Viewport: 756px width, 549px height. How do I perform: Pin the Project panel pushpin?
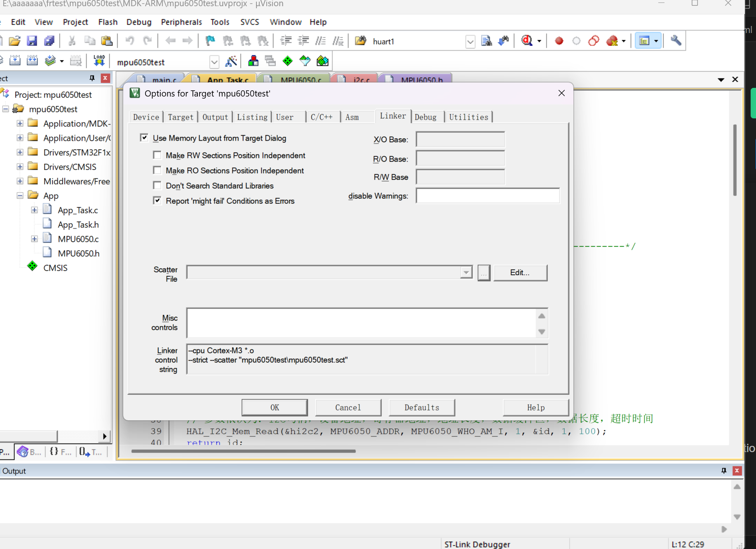(92, 78)
